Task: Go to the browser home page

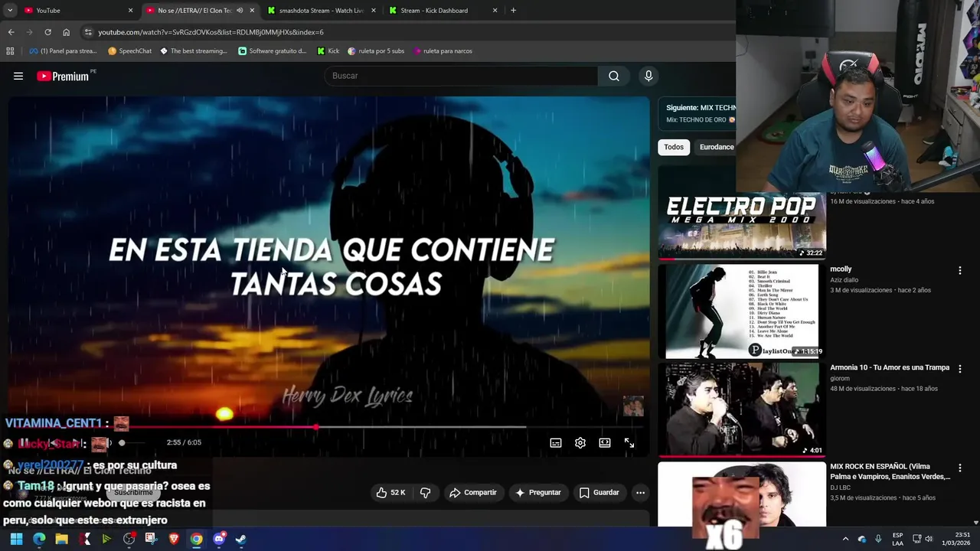Action: coord(66,32)
